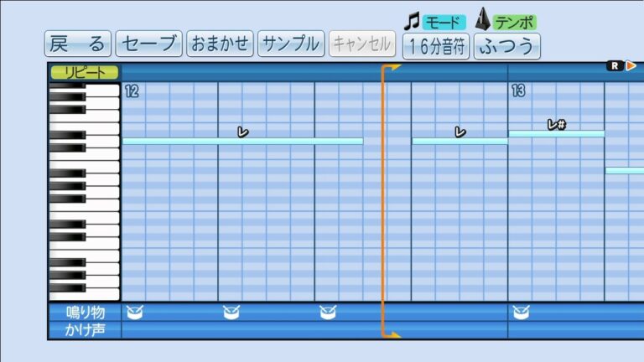The width and height of the screenshot is (644, 362).
Task: Select the third drum icon in measure 12
Action: [x=328, y=313]
